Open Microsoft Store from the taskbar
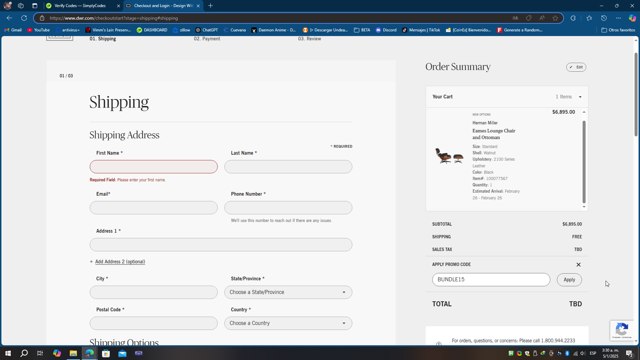The width and height of the screenshot is (640, 360). pyautogui.click(x=106, y=353)
